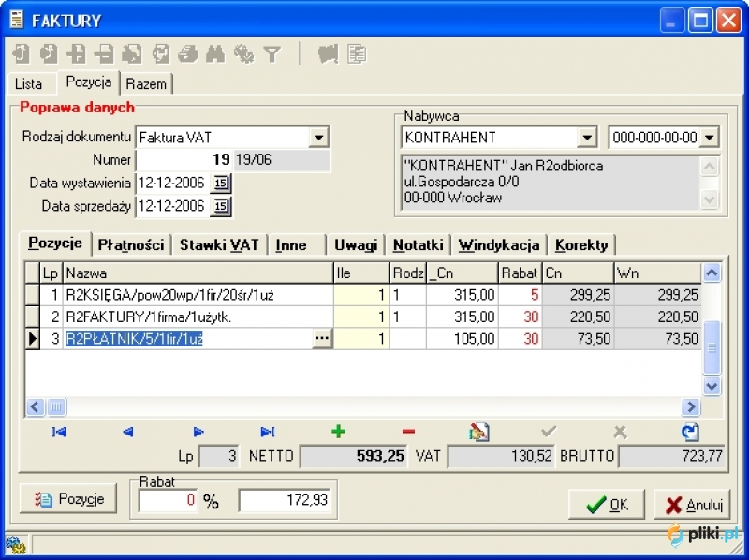This screenshot has height=560, width=749.
Task: Click the Pozycje button at bottom left
Action: tap(68, 499)
